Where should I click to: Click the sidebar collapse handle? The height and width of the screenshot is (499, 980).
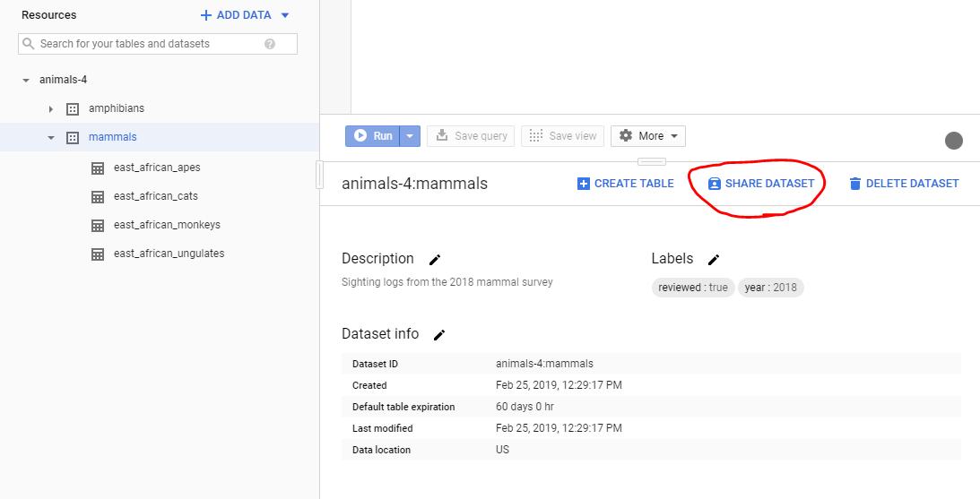[x=319, y=174]
